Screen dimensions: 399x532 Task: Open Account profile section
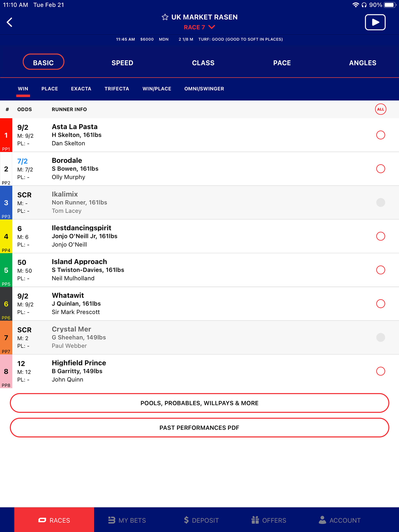(340, 520)
